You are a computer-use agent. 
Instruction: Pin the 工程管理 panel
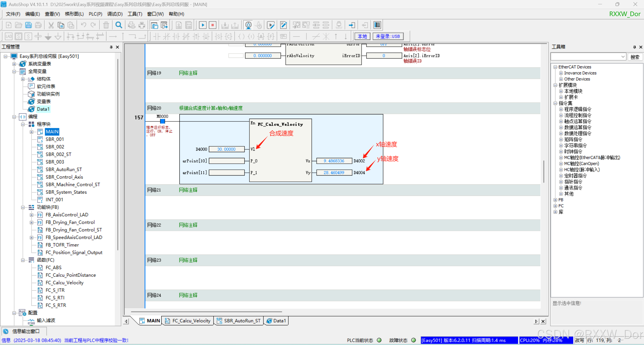click(x=111, y=47)
